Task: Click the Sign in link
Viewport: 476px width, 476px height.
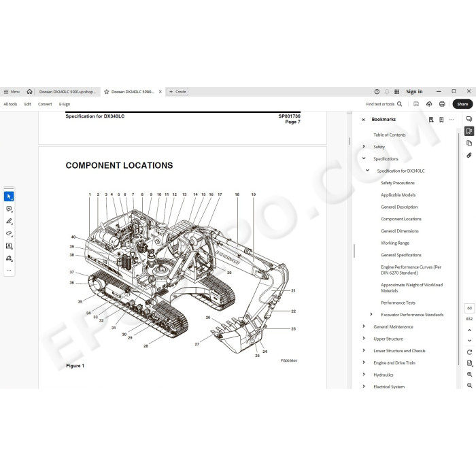Action: [x=414, y=92]
